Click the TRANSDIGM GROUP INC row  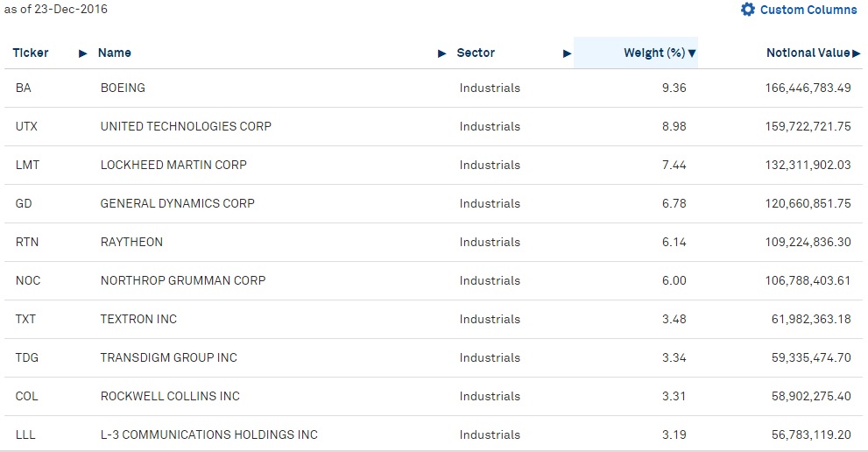pos(434,357)
